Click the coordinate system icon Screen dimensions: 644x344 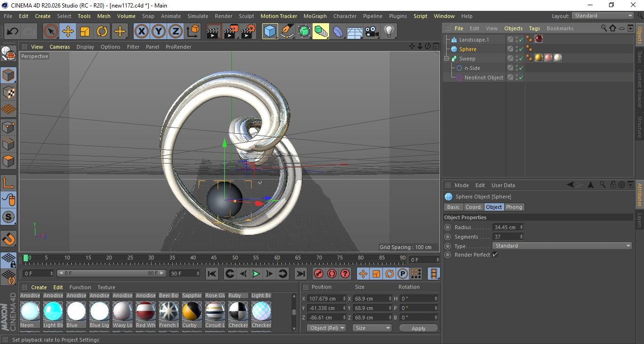[x=193, y=32]
